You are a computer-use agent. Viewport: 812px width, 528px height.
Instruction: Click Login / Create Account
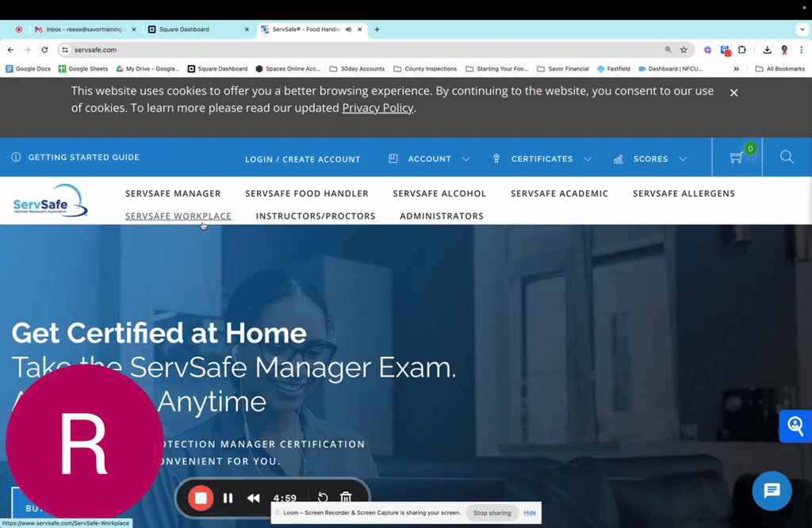302,159
